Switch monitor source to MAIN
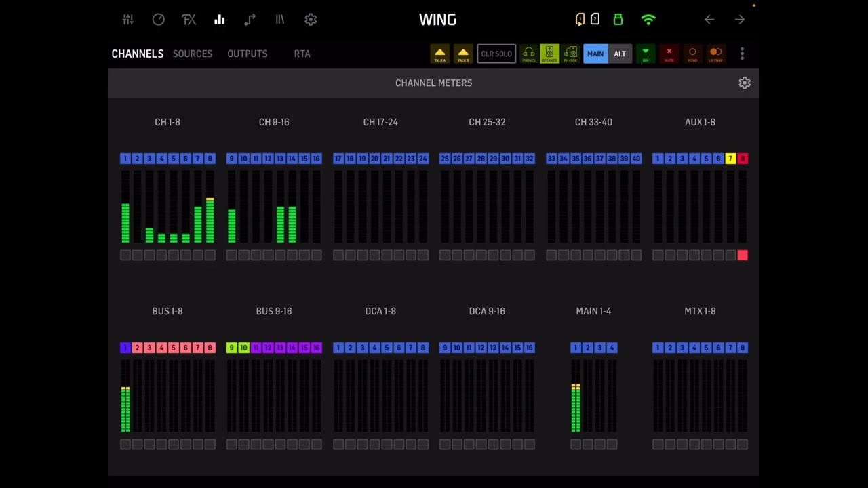This screenshot has width=868, height=488. pos(595,54)
